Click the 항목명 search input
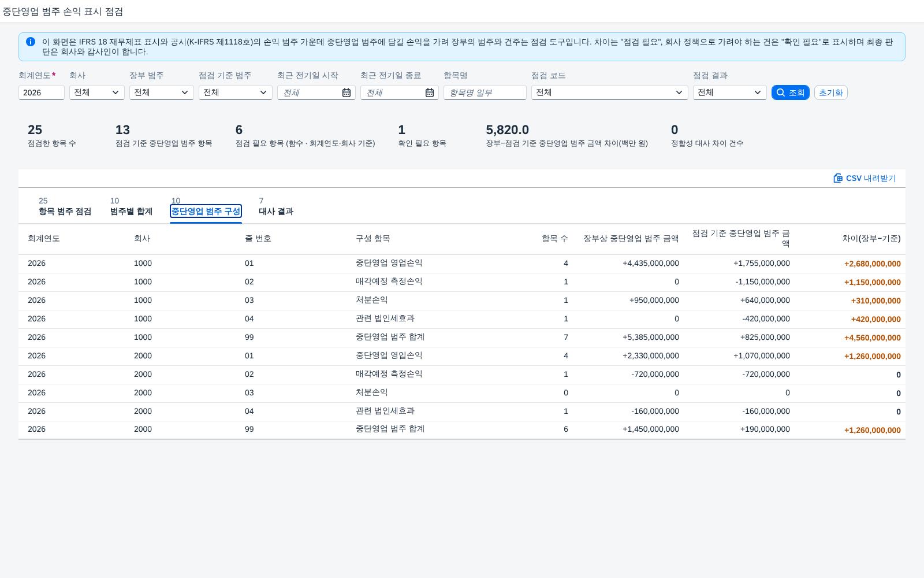Image resolution: width=924 pixels, height=578 pixels. [485, 92]
